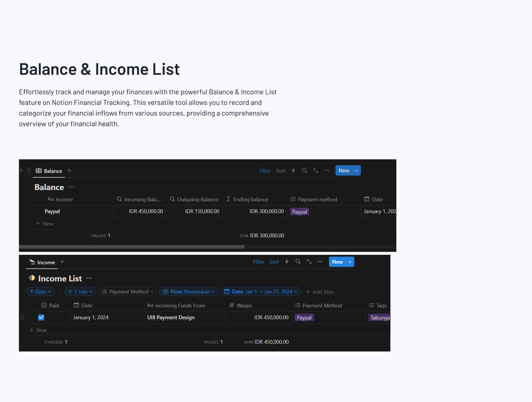
Task: Expand Balance database to full page
Action: click(x=315, y=171)
